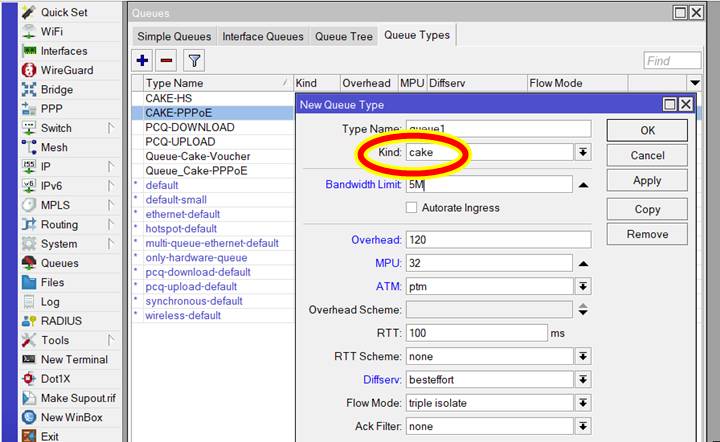
Task: Open the Log menu icon
Action: coord(29,302)
